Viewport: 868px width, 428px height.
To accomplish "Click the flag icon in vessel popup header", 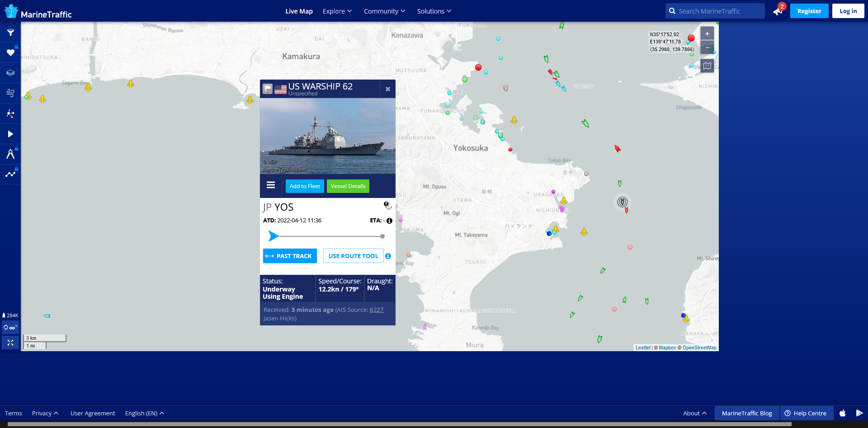I will click(268, 89).
